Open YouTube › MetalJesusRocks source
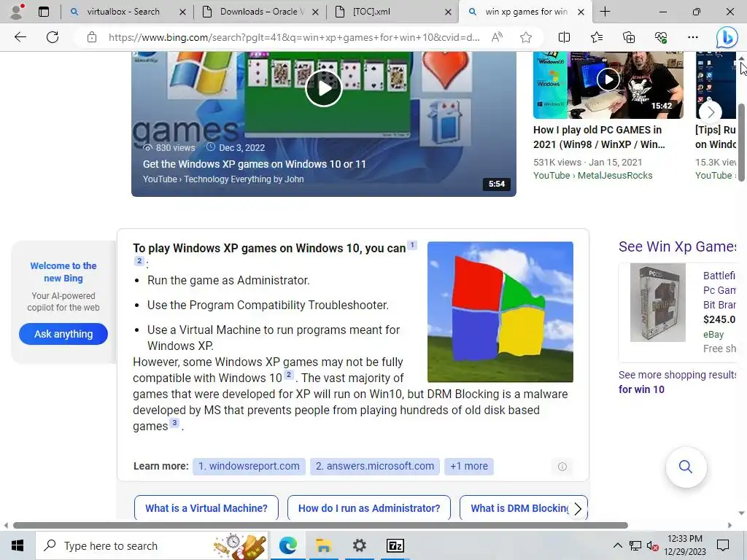 [592, 175]
